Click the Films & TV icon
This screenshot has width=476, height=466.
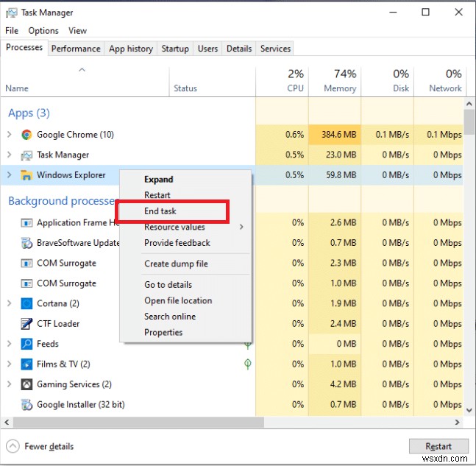[26, 364]
